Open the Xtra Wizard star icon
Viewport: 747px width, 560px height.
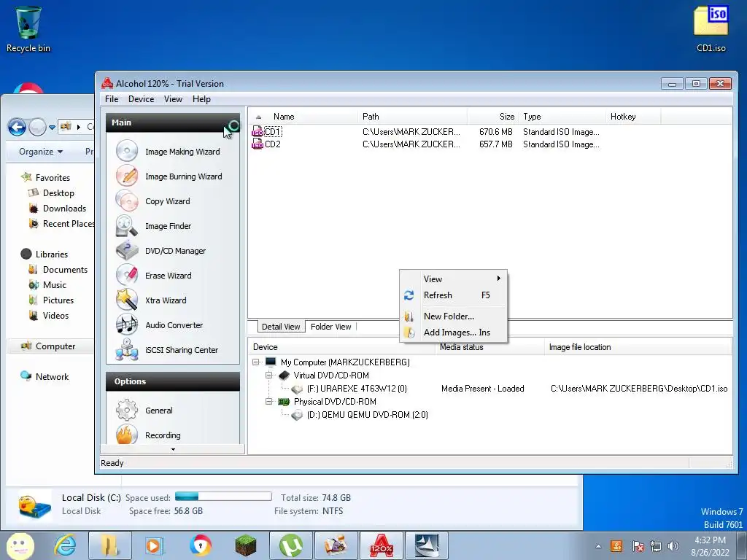[x=127, y=300]
